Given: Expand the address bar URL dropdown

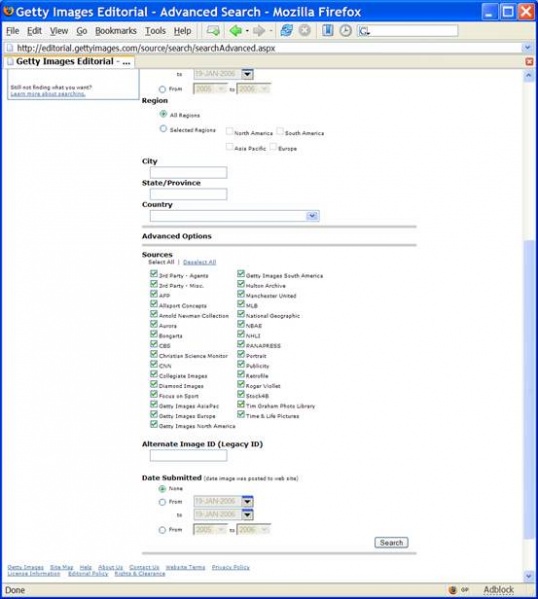Looking at the screenshot, I should point(528,48).
